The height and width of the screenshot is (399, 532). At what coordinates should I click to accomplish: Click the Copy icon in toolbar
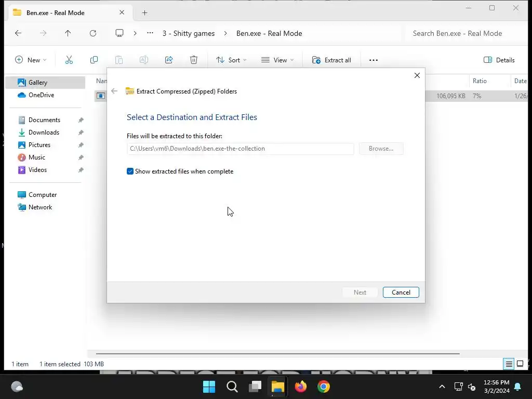94,60
